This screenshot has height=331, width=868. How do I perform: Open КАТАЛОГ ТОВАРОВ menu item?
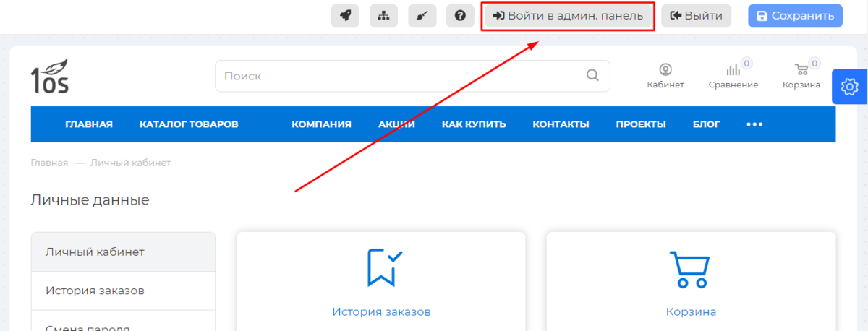(189, 124)
